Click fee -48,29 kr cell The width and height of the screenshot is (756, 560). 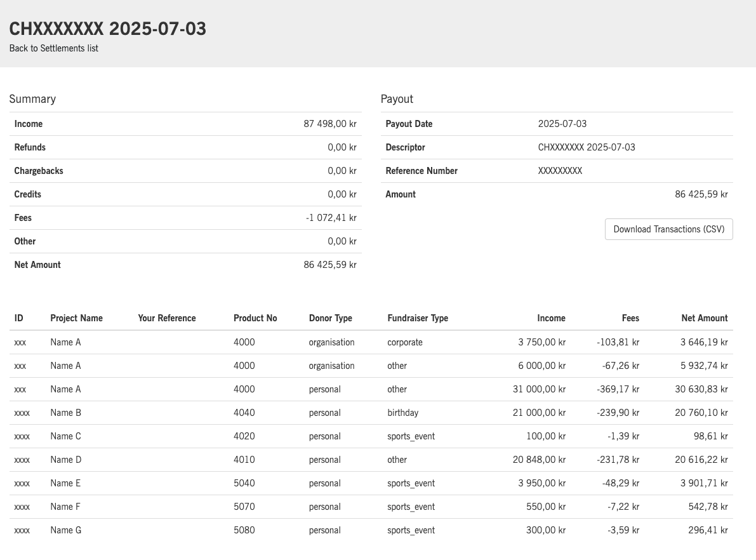pyautogui.click(x=620, y=483)
